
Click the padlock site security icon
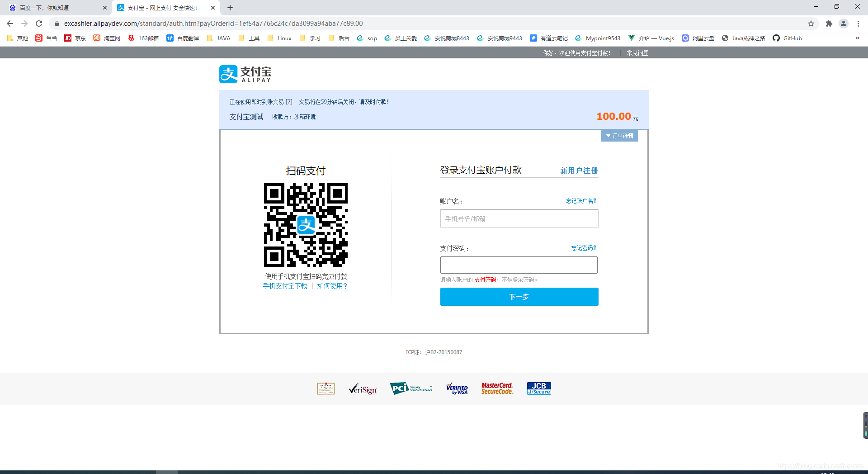57,24
